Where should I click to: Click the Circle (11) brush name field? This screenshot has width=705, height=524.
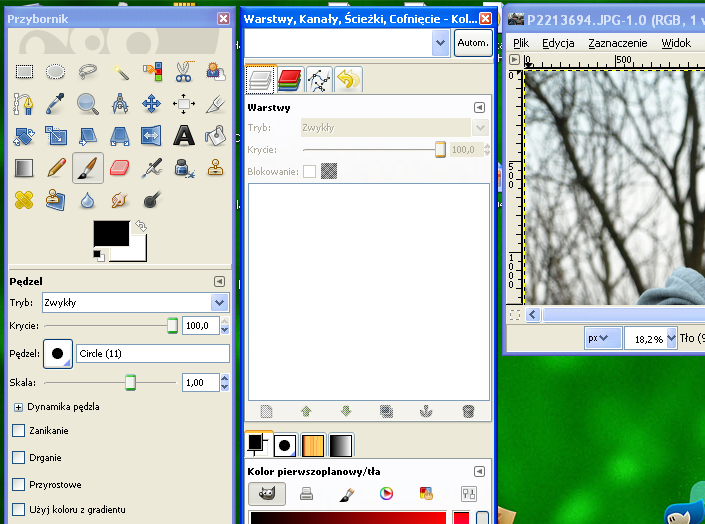coord(152,353)
